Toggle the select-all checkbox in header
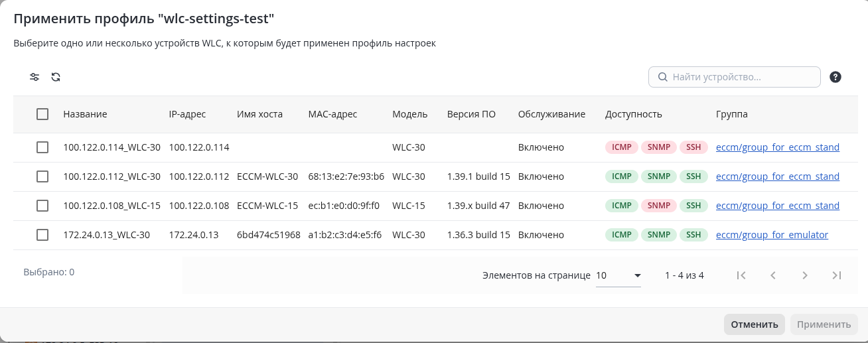The image size is (868, 343). [42, 114]
